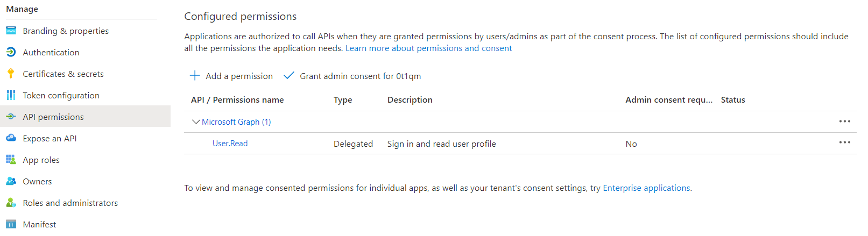Click the Token configuration bars icon
The width and height of the screenshot is (868, 236).
pos(11,95)
